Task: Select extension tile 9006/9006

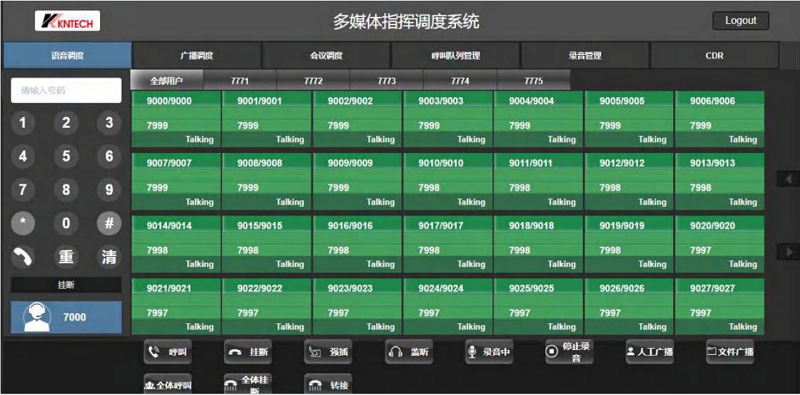Action: pos(720,119)
